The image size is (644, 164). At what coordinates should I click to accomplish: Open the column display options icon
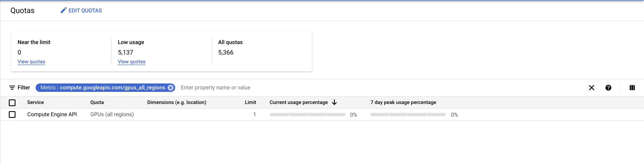632,88
